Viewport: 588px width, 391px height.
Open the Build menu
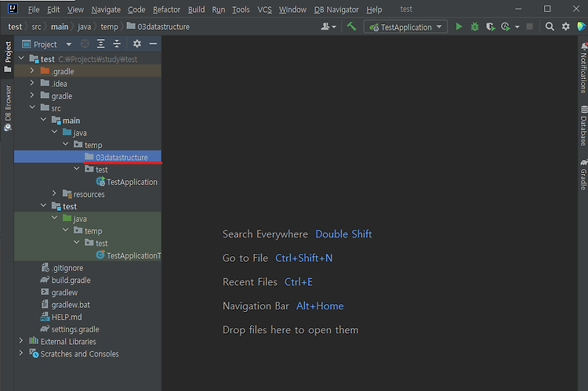click(x=196, y=9)
